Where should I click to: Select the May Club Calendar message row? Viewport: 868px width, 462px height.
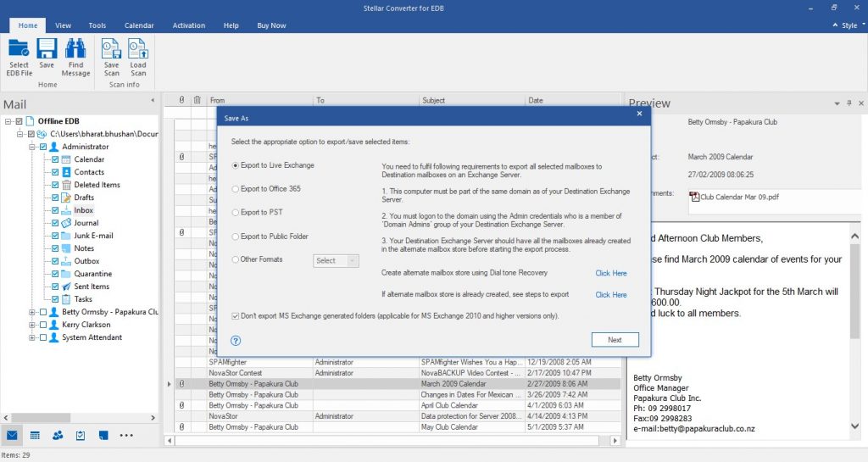click(x=398, y=427)
